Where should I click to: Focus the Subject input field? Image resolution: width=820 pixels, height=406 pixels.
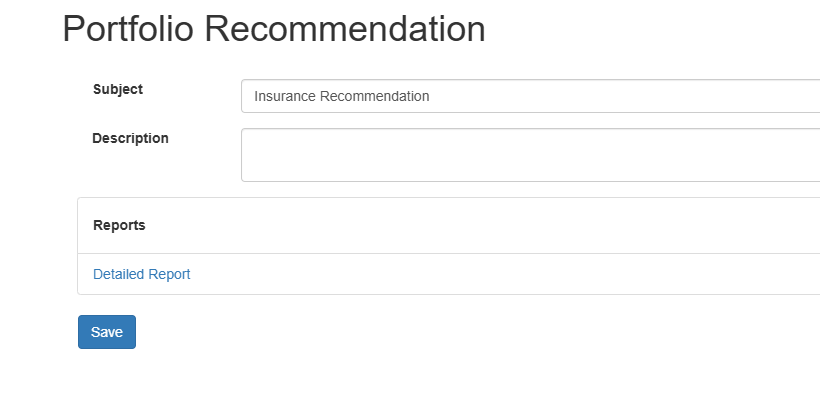click(x=530, y=96)
